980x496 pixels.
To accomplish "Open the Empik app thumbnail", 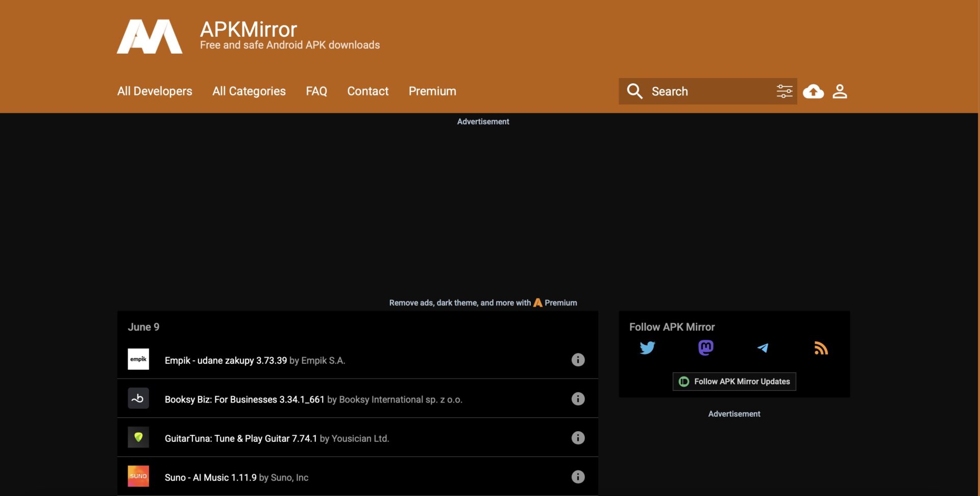I will click(138, 359).
